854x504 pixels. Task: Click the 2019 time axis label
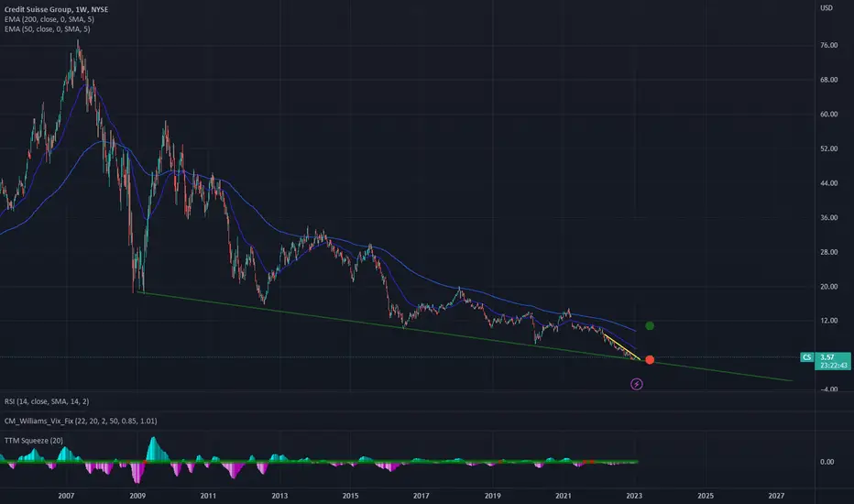(x=492, y=496)
